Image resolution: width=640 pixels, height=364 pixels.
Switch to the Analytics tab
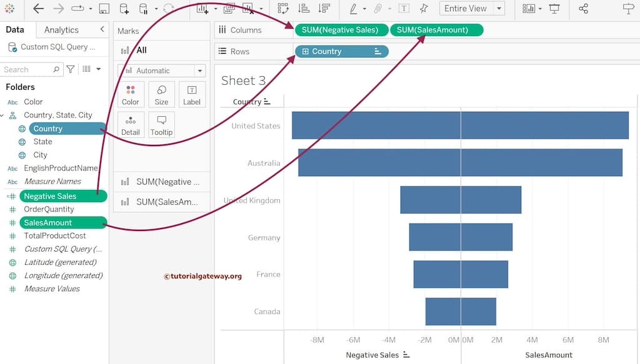click(x=61, y=30)
